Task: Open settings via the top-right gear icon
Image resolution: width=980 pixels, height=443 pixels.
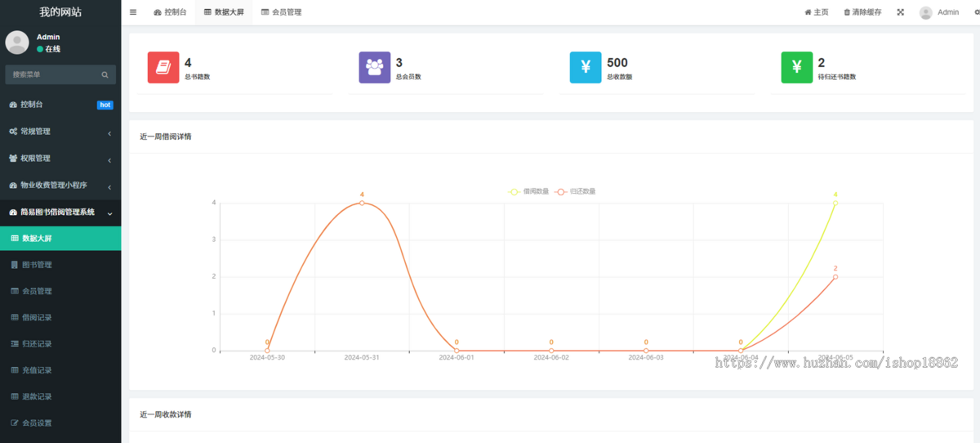Action: [x=975, y=12]
